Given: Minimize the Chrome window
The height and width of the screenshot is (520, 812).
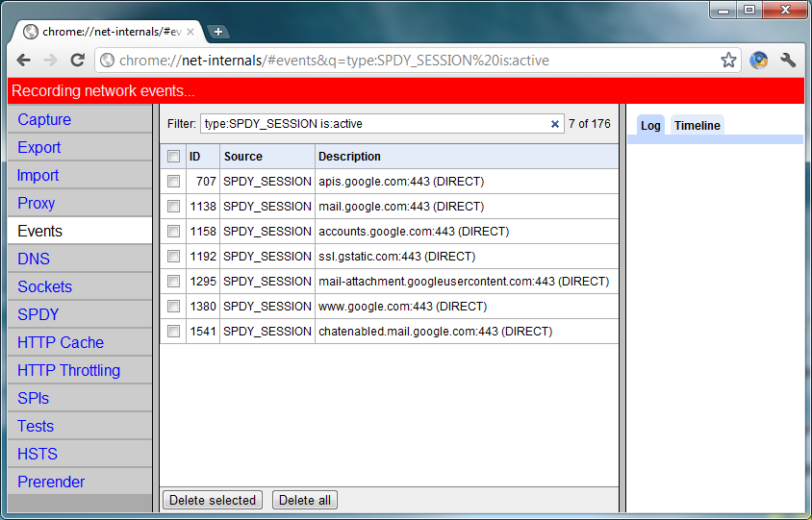Looking at the screenshot, I should 723,10.
